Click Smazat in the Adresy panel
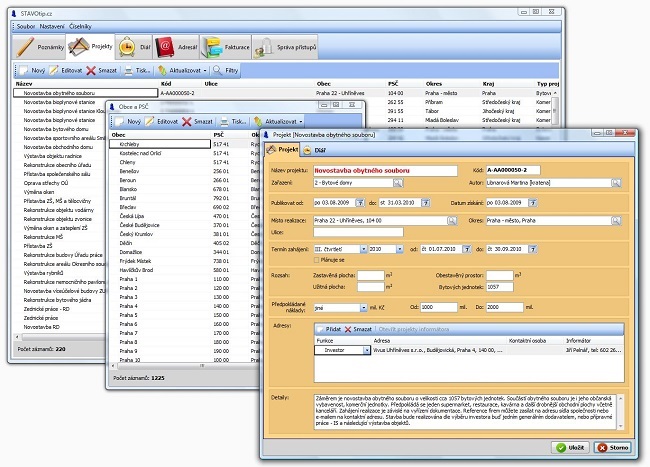Image resolution: width=650 pixels, height=467 pixels. pos(358,329)
